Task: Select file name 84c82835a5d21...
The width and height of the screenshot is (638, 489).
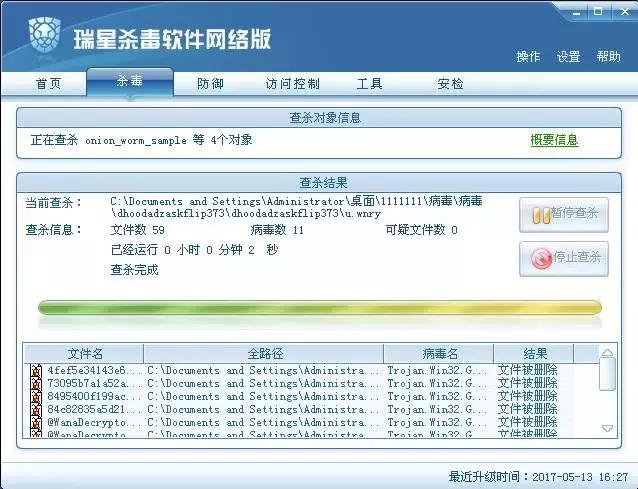Action: point(94,409)
